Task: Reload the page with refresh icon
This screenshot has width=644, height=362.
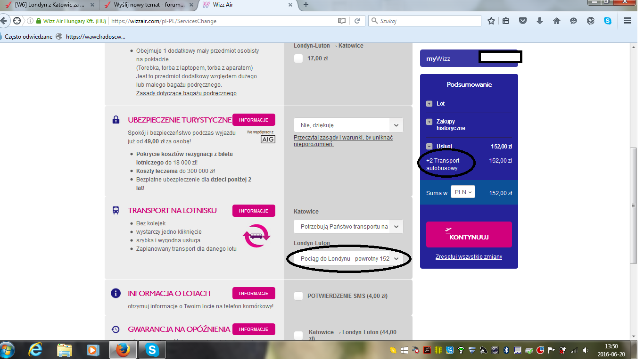Action: point(357,21)
